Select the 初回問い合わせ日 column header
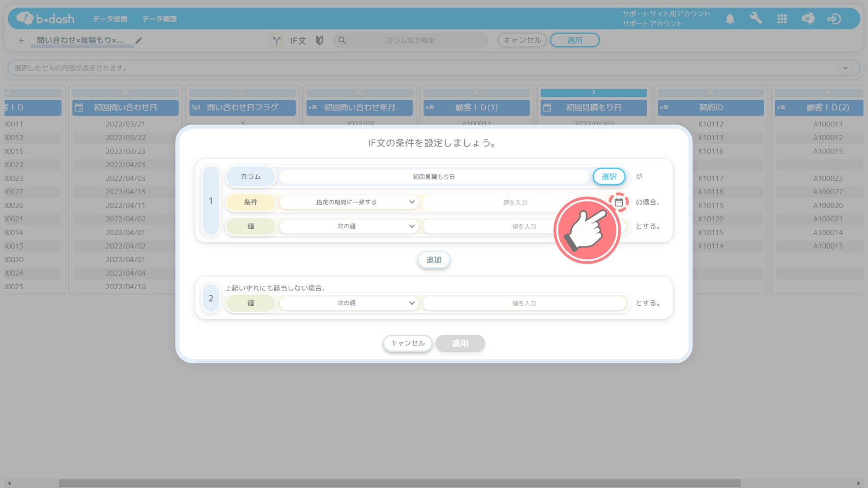The height and width of the screenshot is (488, 868). tap(125, 107)
